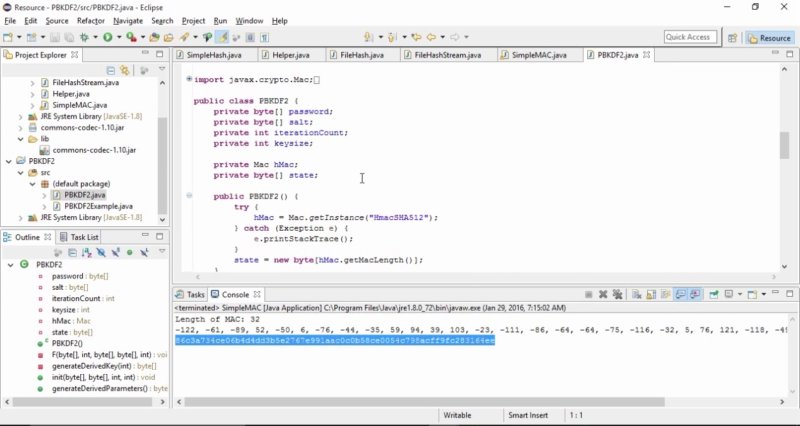Select init method in Outline

(x=104, y=378)
